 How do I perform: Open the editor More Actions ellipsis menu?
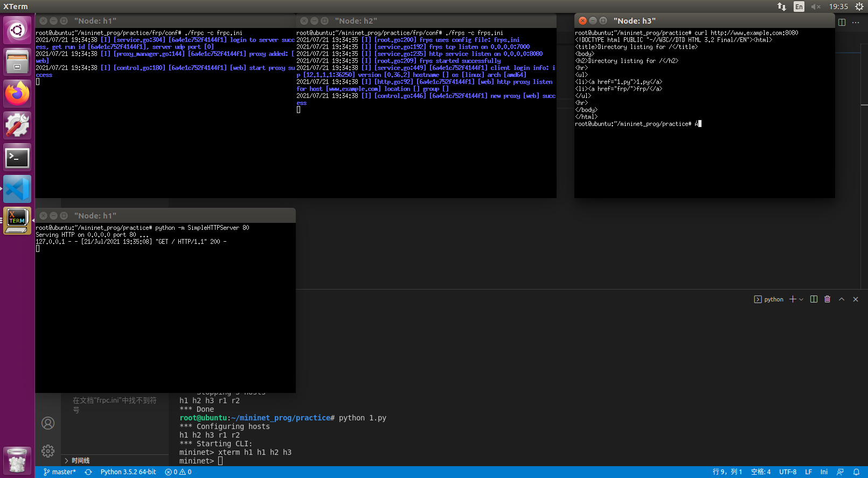coord(856,22)
